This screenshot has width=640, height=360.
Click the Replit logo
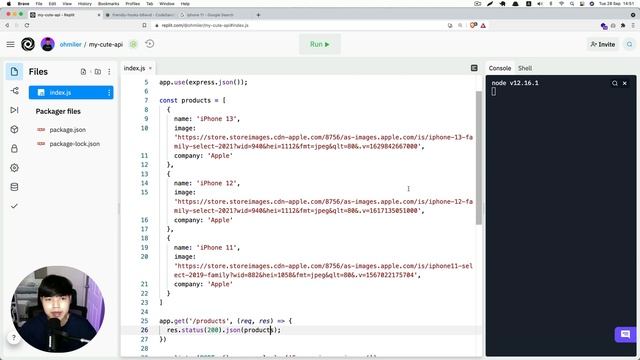coord(28,44)
